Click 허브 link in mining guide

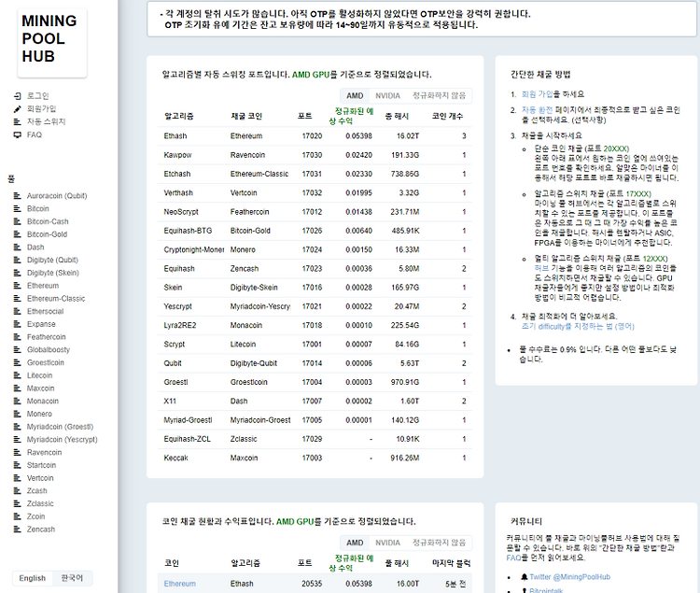(541, 268)
